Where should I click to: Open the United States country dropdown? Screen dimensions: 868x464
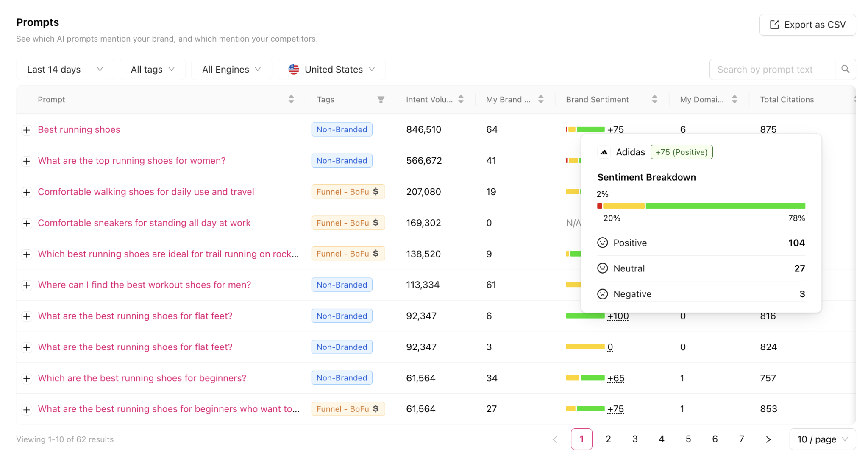point(331,69)
